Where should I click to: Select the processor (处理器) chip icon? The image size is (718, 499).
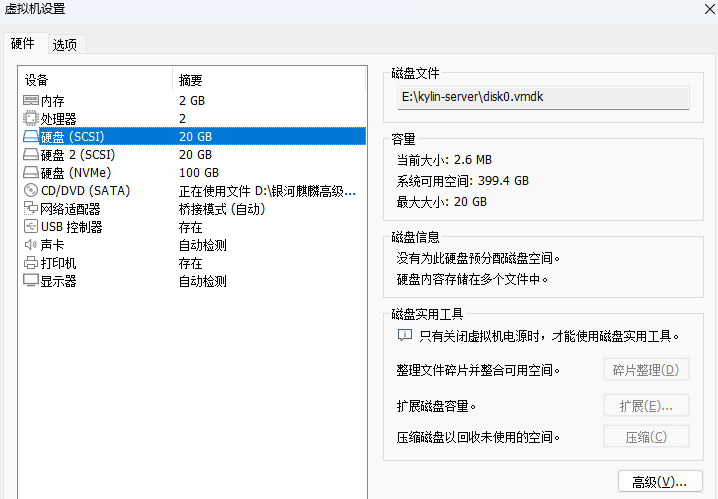(31, 119)
